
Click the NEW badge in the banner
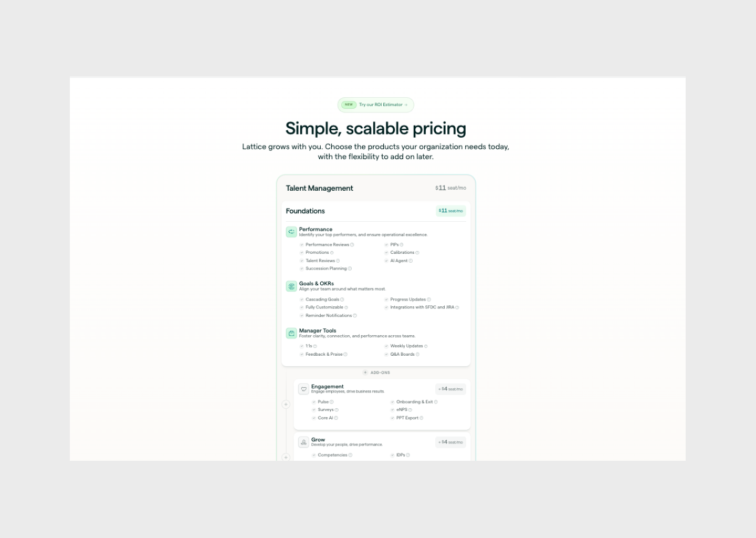(349, 105)
